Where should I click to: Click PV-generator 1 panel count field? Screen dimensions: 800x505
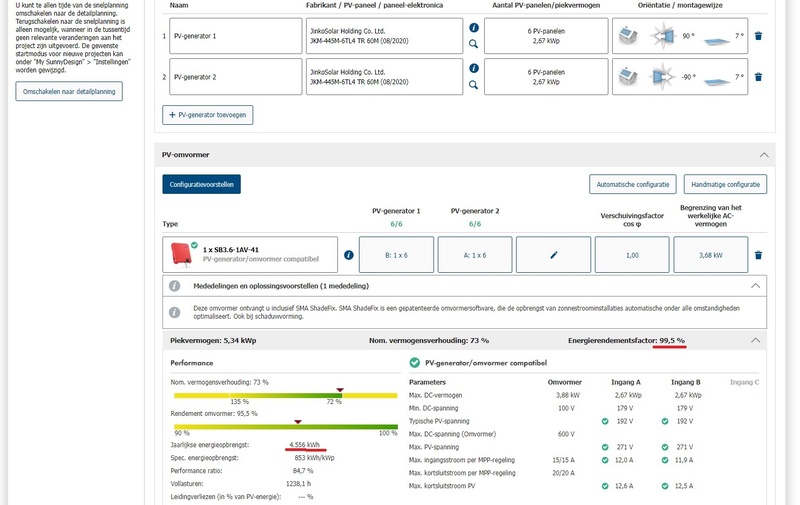click(x=546, y=36)
